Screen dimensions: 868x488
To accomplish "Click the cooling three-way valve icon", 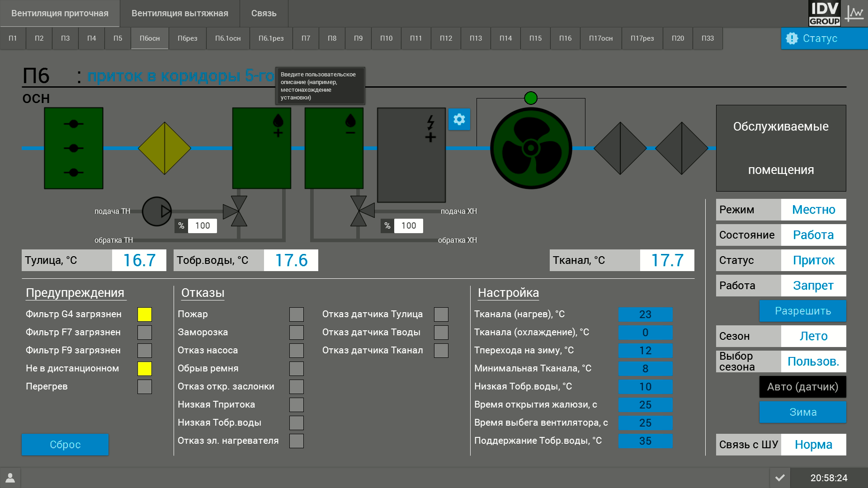I will [x=363, y=211].
